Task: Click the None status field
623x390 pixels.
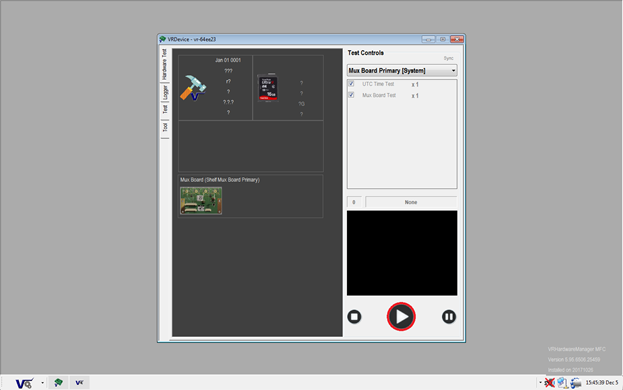Action: point(411,202)
